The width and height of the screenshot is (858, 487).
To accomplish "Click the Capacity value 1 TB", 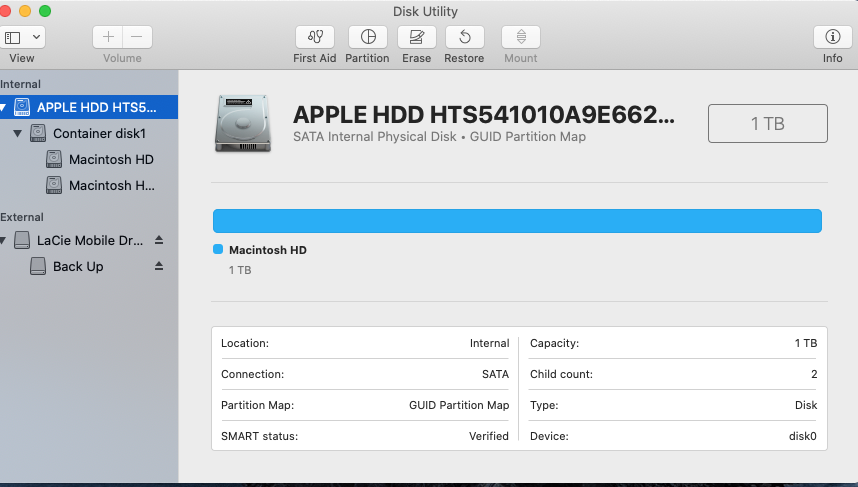I will coord(805,343).
